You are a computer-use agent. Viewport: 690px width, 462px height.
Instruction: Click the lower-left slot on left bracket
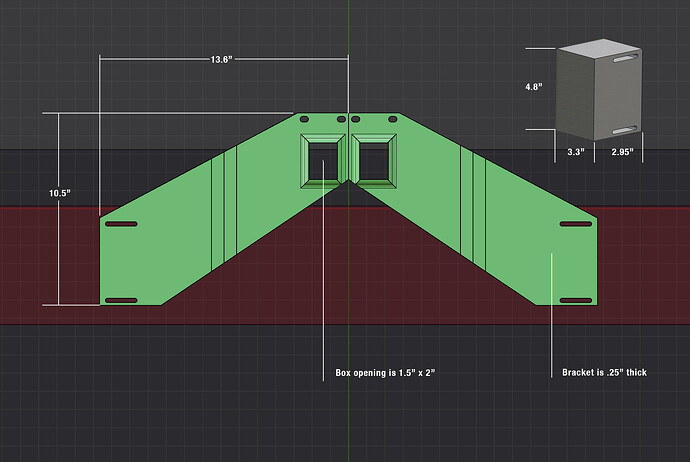tap(121, 301)
